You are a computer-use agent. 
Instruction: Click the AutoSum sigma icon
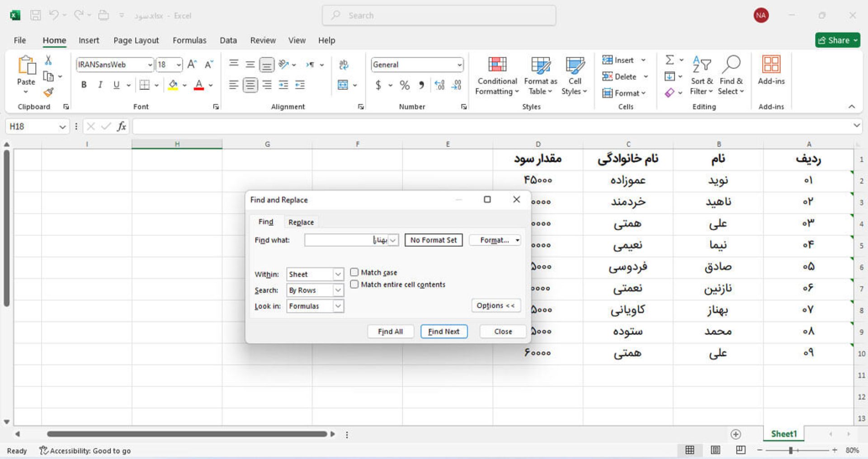click(670, 60)
